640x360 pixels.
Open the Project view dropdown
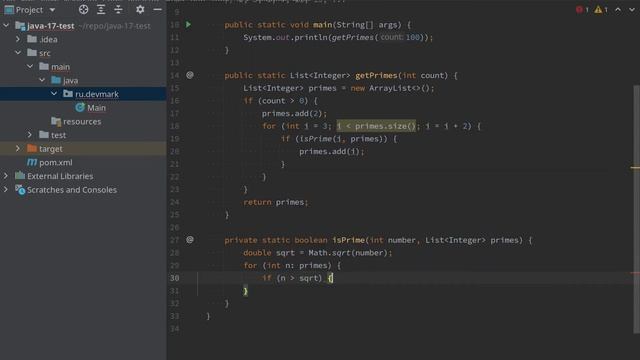point(52,10)
